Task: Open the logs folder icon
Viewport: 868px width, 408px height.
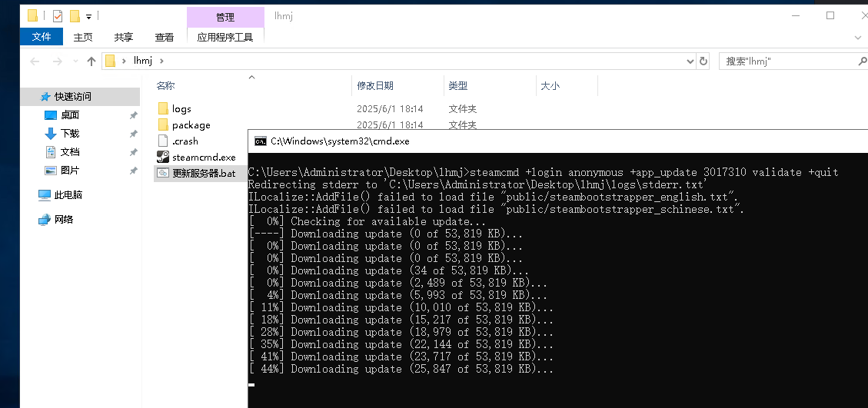Action: pos(163,108)
